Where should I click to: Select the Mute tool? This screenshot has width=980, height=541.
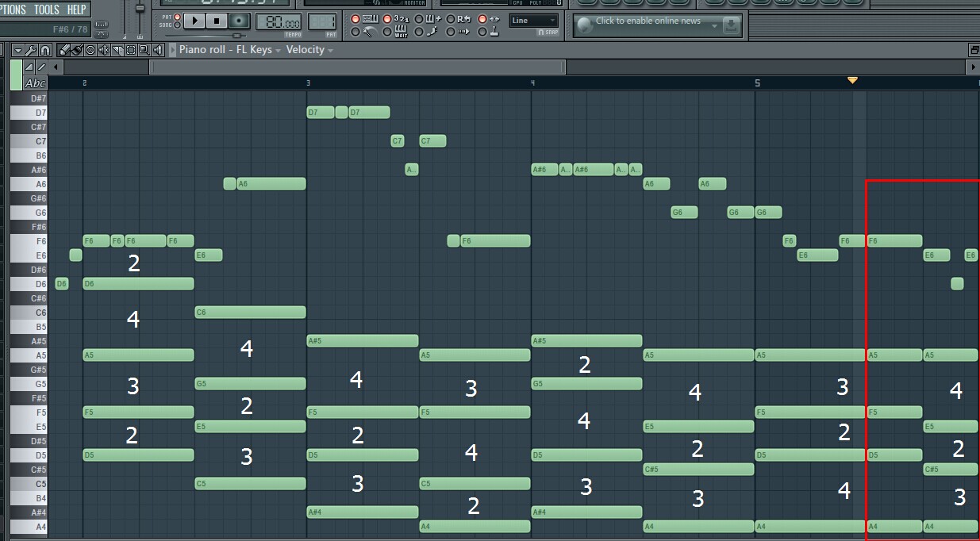[x=104, y=50]
